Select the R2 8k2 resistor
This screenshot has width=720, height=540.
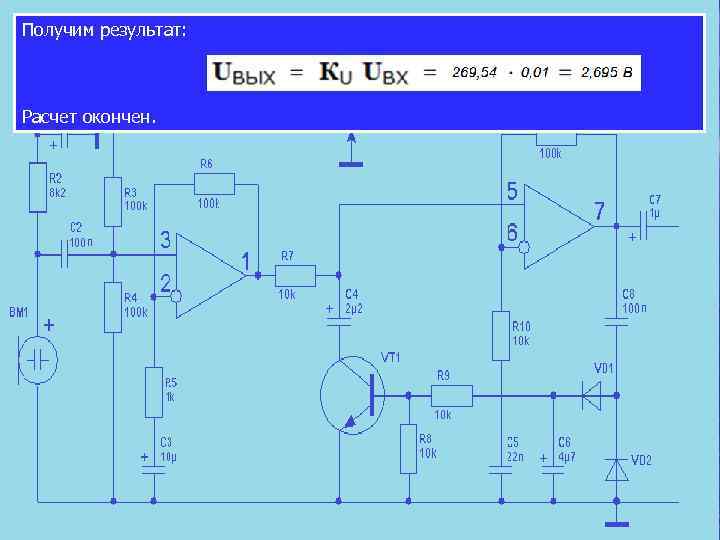[38, 187]
